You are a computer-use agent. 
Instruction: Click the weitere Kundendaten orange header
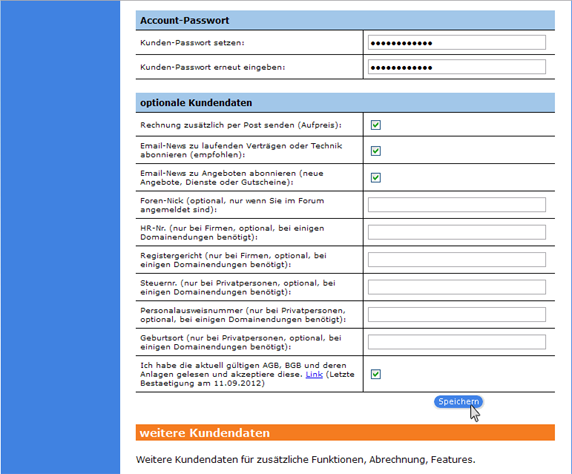tap(345, 432)
